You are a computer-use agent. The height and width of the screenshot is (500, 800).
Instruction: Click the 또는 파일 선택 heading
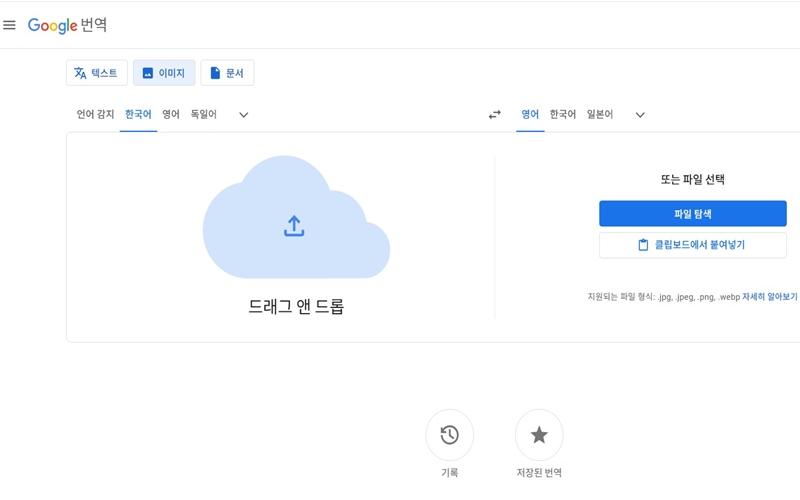coord(692,179)
